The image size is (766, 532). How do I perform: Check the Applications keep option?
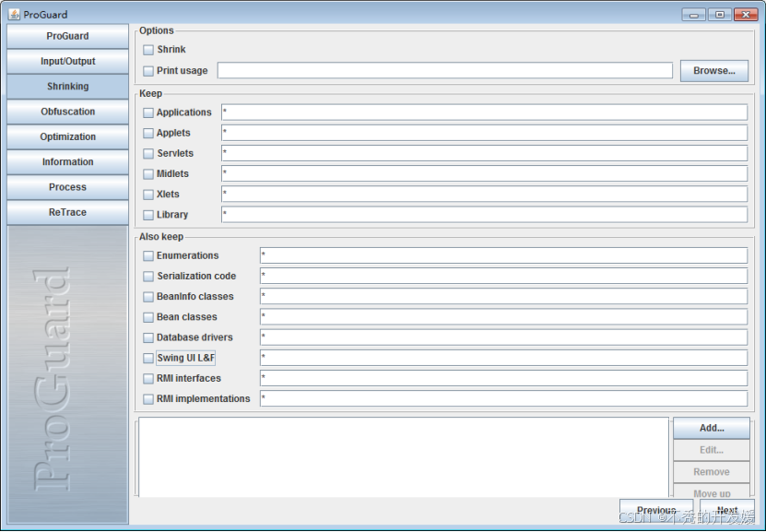pyautogui.click(x=148, y=112)
